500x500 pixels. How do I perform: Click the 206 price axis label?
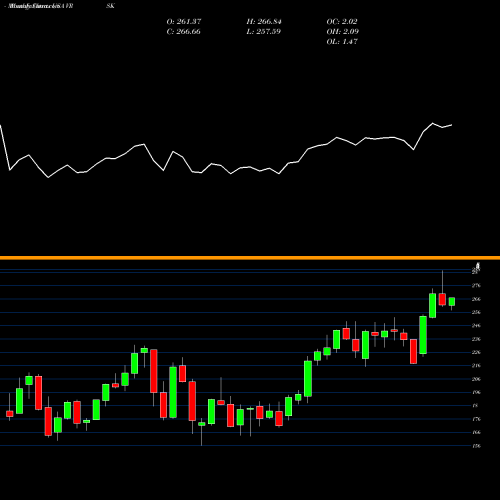(x=476, y=379)
